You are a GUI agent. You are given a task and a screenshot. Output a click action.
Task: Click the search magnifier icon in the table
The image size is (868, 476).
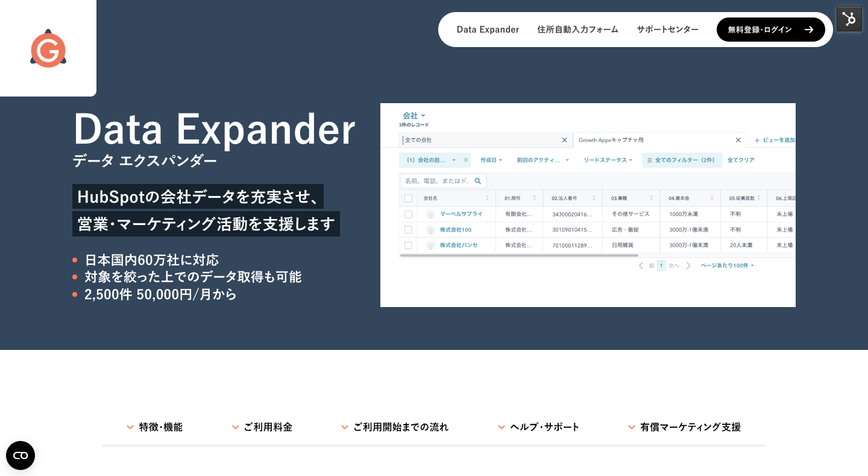pos(478,181)
